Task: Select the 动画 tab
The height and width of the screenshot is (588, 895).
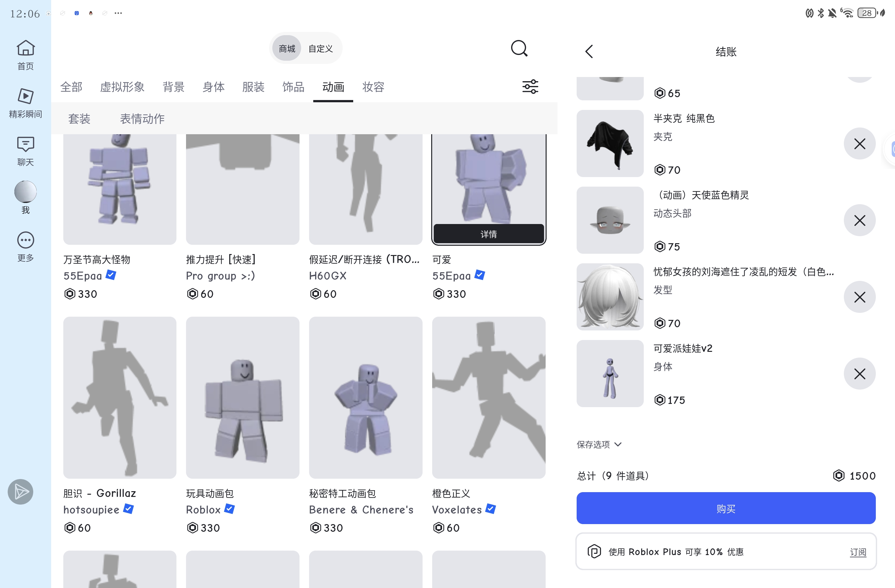Action: click(x=333, y=87)
